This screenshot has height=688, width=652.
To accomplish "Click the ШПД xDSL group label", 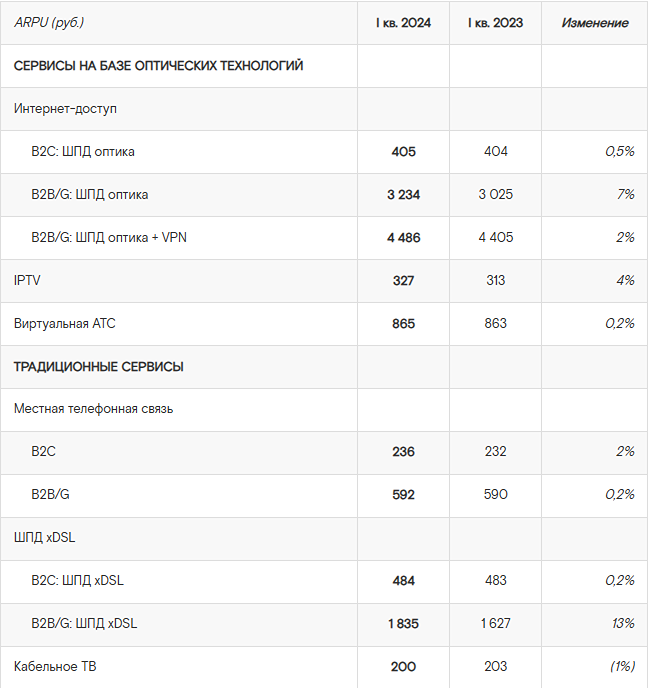I will point(44,538).
